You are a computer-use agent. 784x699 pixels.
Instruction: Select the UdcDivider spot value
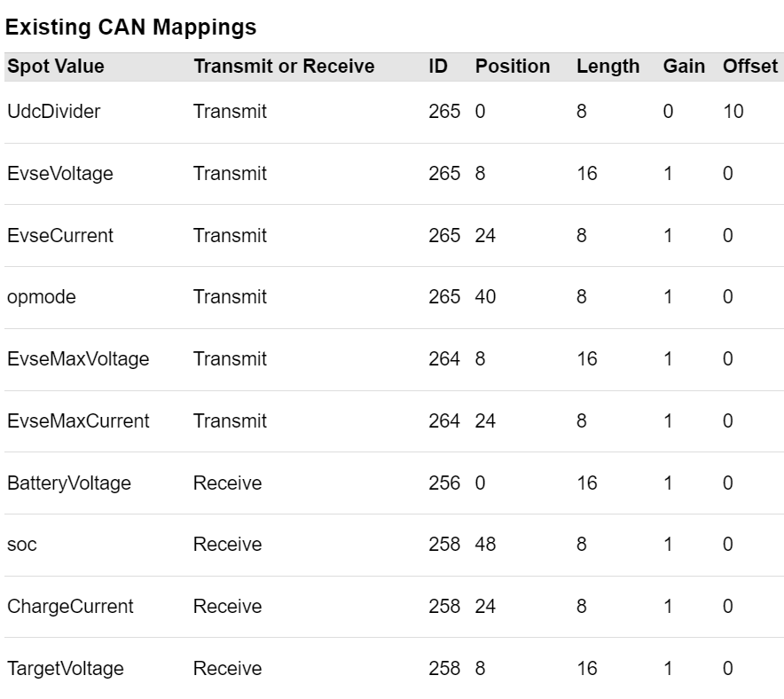[x=54, y=112]
